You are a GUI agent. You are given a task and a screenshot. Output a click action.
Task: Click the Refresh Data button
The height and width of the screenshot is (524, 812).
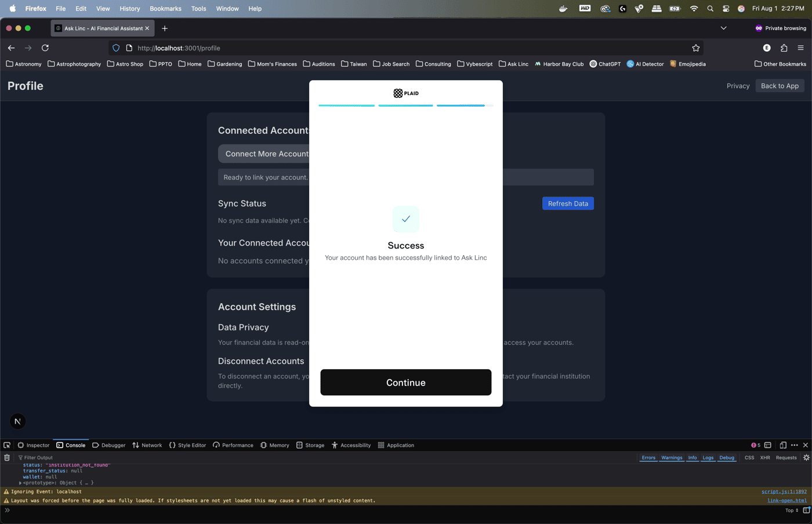tap(568, 203)
